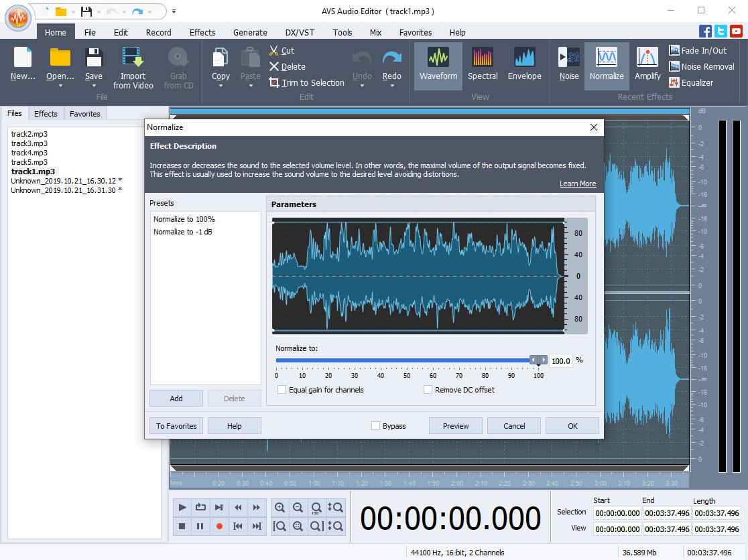Screen dimensions: 748x560
Task: Switch to Envelope view
Action: pos(524,64)
